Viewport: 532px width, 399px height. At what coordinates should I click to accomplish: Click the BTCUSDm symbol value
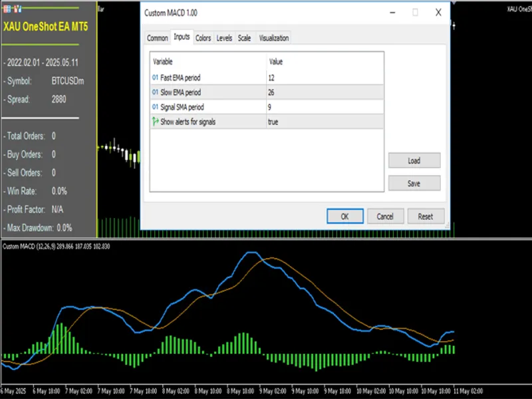68,81
